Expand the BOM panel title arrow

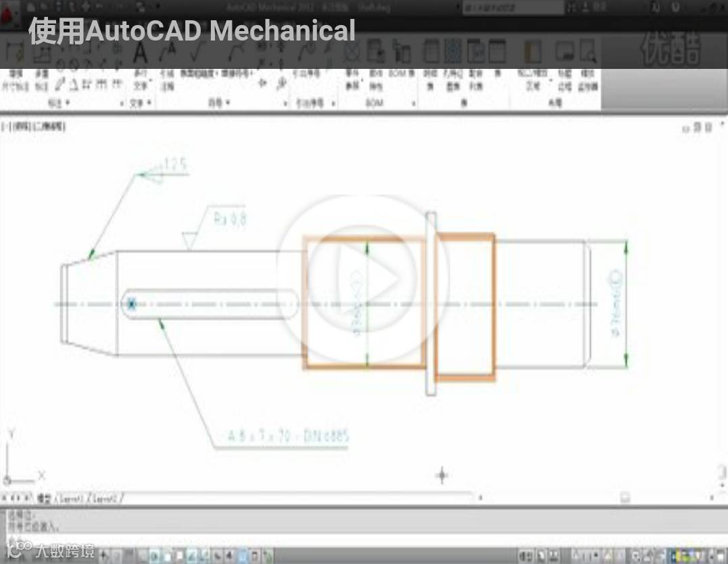pos(413,103)
